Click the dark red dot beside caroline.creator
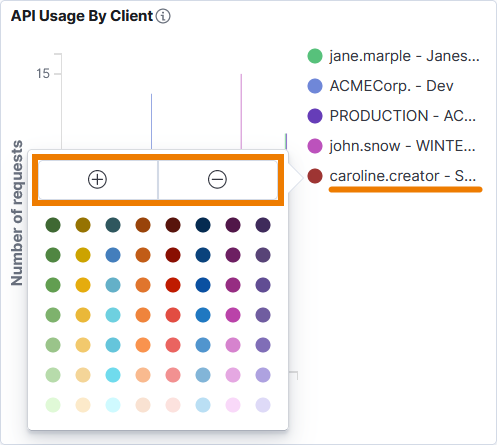The width and height of the screenshot is (497, 445). [315, 176]
